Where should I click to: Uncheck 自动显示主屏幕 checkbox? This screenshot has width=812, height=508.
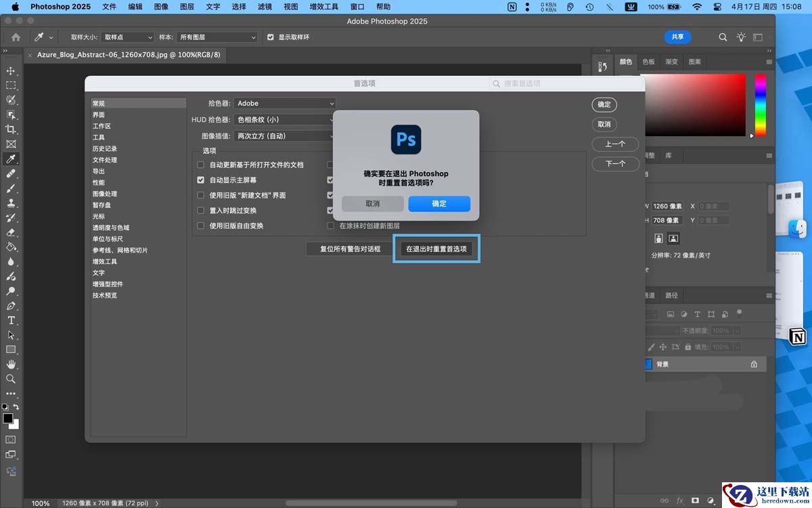(x=200, y=180)
